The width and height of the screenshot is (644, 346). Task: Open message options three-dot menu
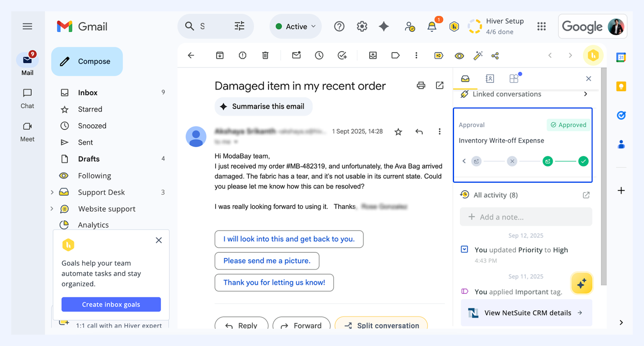click(x=440, y=132)
